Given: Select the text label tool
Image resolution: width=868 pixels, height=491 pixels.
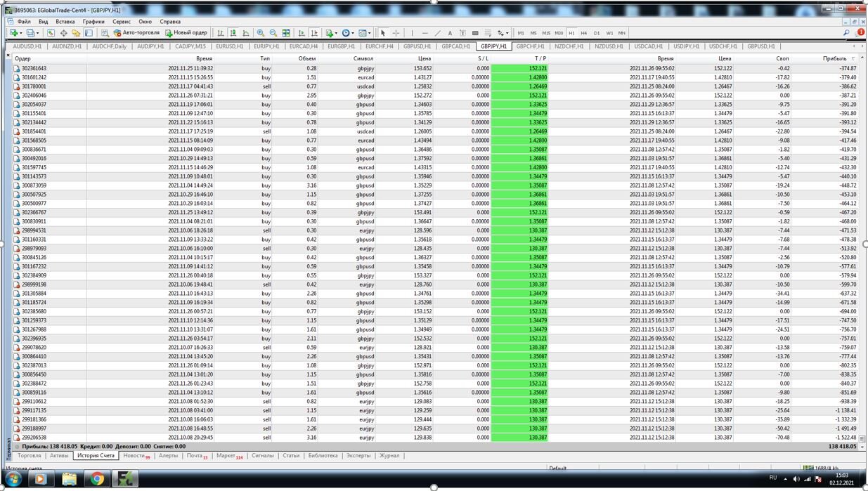Looking at the screenshot, I should point(462,33).
